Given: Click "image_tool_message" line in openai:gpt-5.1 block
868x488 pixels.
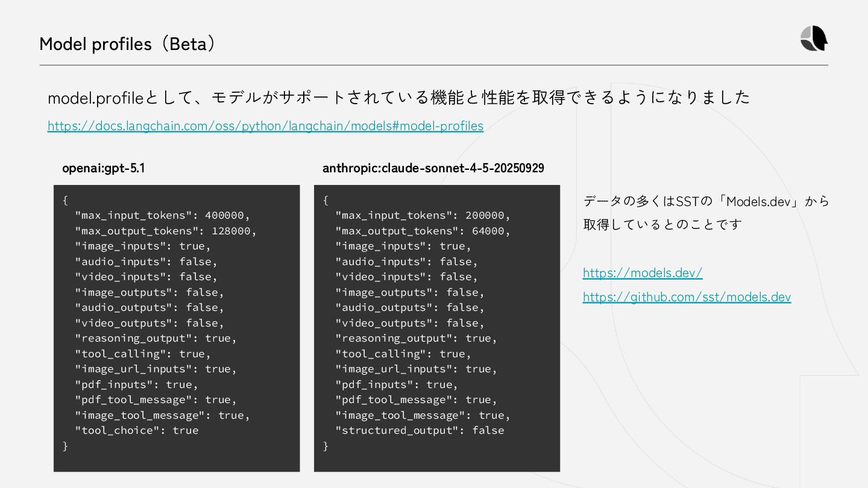Looking at the screenshot, I should click(162, 415).
